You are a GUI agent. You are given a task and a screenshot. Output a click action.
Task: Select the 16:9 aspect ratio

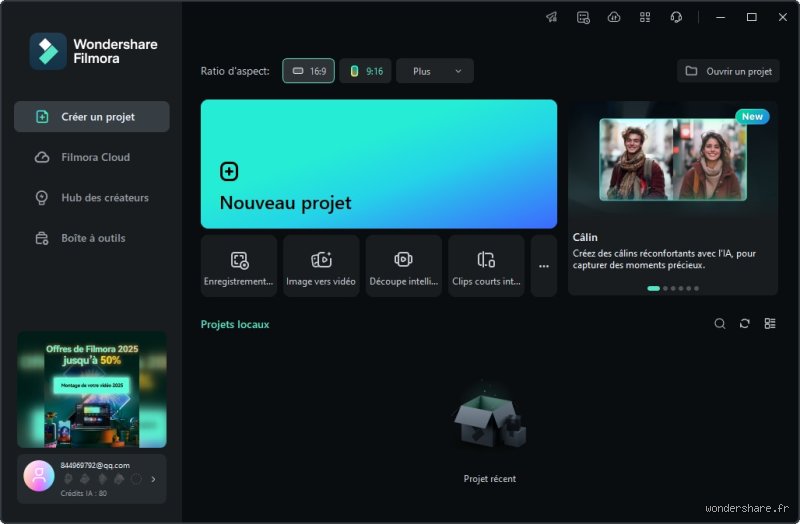[x=309, y=71]
